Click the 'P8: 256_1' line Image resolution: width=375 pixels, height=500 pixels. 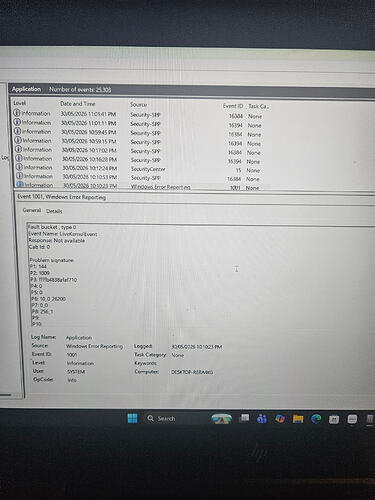pyautogui.click(x=42, y=311)
